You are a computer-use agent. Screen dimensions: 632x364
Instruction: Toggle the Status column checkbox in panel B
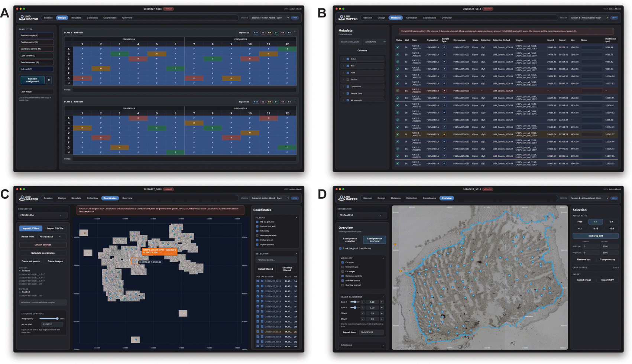pyautogui.click(x=348, y=59)
